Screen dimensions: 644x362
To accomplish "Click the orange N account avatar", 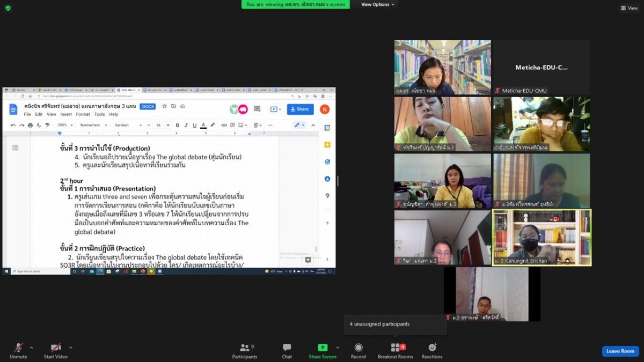I will [x=324, y=109].
